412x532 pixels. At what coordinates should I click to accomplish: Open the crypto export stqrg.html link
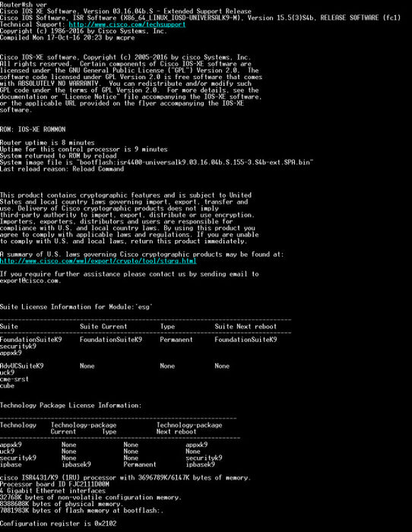pyautogui.click(x=98, y=261)
